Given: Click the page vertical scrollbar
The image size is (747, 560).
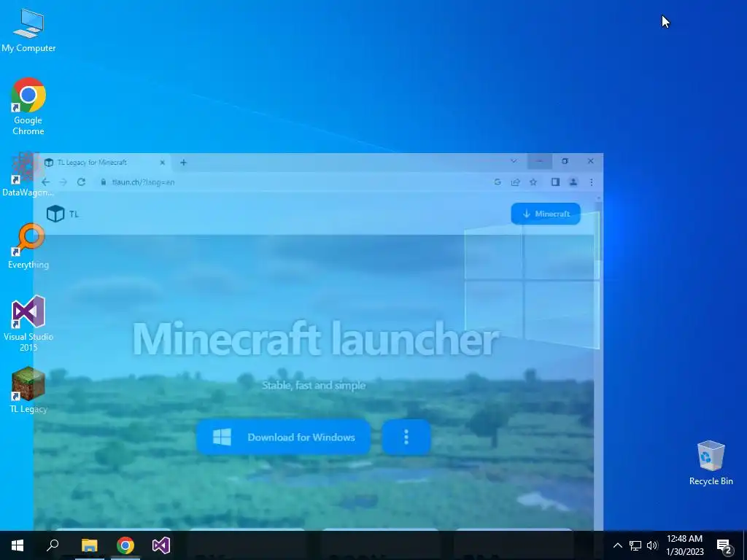Looking at the screenshot, I should tap(600, 231).
